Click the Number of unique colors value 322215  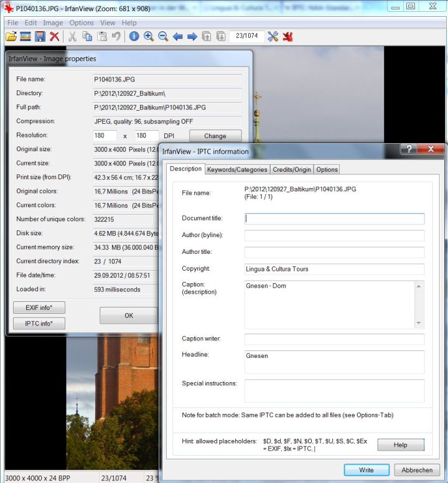pos(123,219)
